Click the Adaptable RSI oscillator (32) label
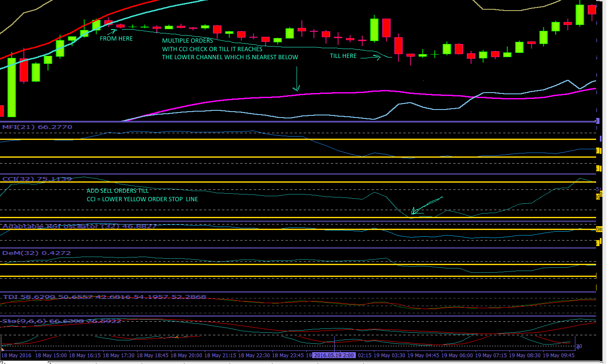 pos(80,226)
